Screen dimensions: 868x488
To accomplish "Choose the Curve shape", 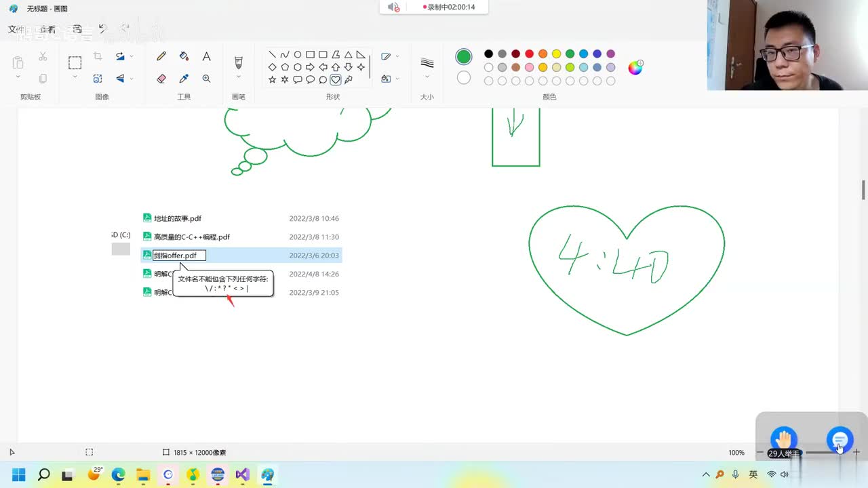I will [x=285, y=55].
